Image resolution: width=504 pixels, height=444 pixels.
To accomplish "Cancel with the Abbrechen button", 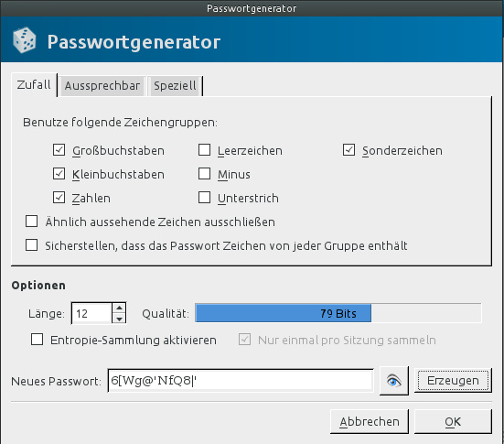I will click(x=370, y=421).
